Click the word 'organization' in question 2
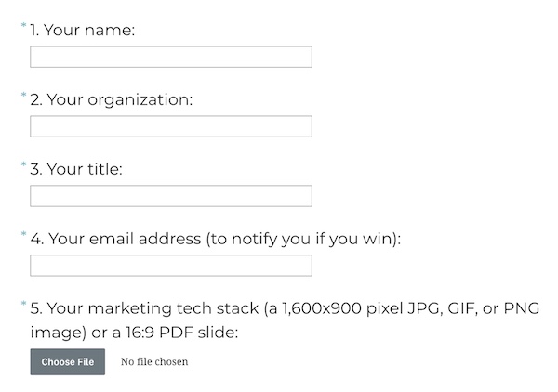Screen dimensions: 558x392 pyautogui.click(x=139, y=100)
